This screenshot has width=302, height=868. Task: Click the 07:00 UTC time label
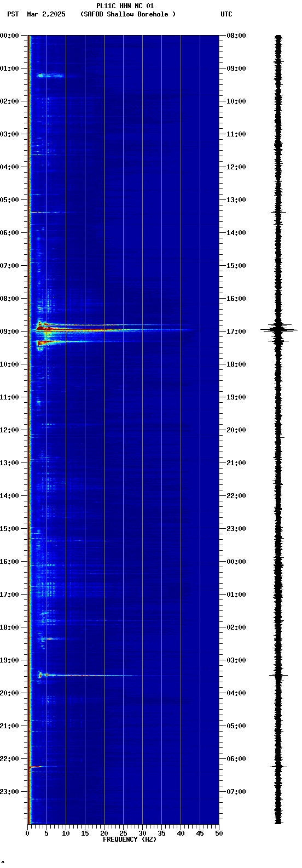click(236, 792)
